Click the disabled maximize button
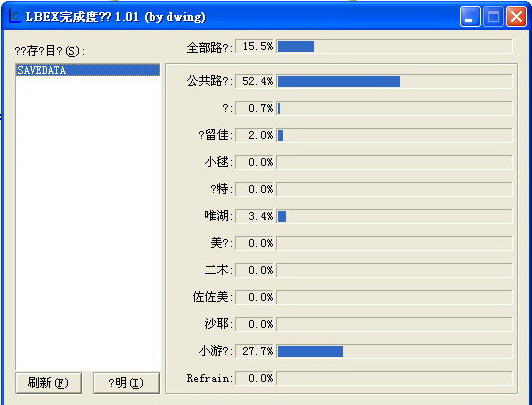This screenshot has height=405, width=532. (493, 16)
